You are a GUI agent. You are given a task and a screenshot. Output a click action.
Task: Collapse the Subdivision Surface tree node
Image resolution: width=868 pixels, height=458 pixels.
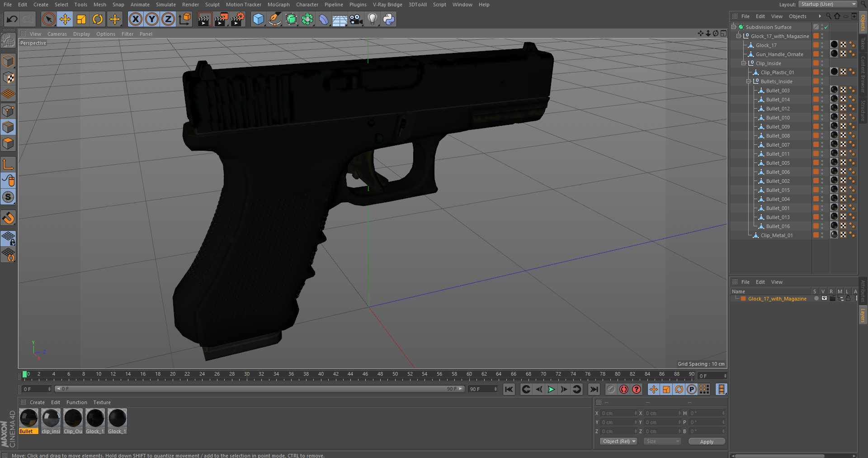tap(734, 27)
